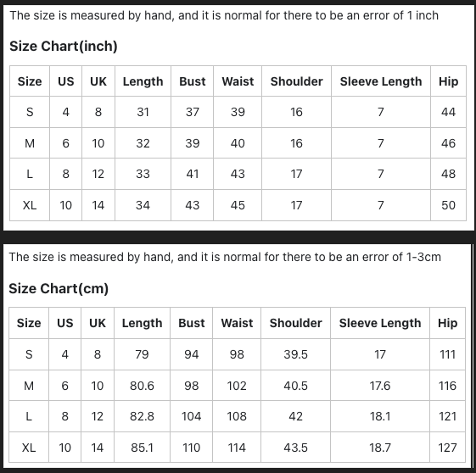Select the length 80.6 cell
This screenshot has width=476, height=473.
(142, 386)
